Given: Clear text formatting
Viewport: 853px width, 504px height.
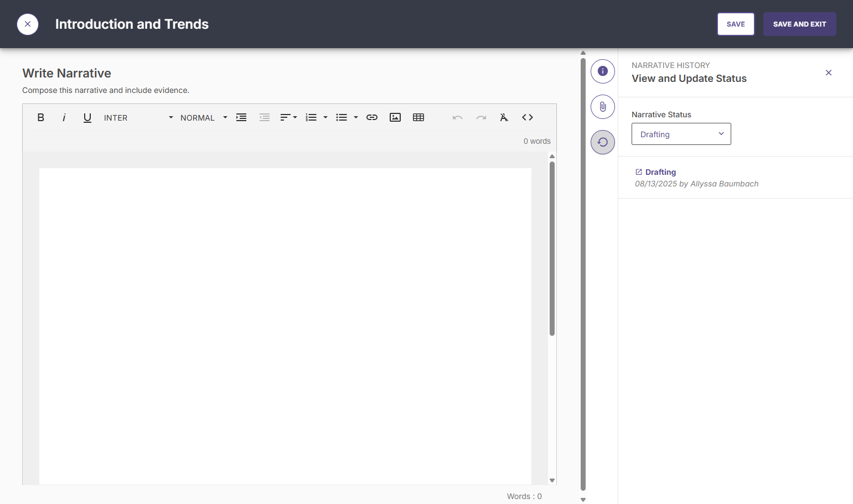Looking at the screenshot, I should [504, 117].
